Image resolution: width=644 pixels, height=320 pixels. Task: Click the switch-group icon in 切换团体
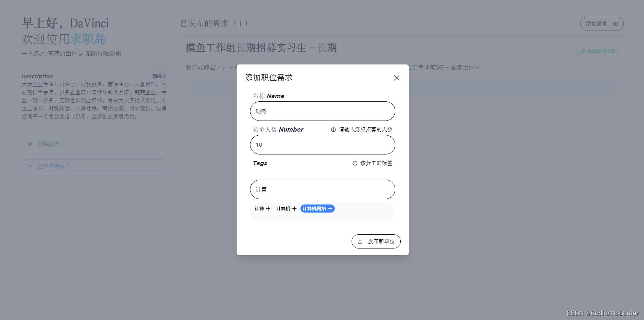pos(30,144)
